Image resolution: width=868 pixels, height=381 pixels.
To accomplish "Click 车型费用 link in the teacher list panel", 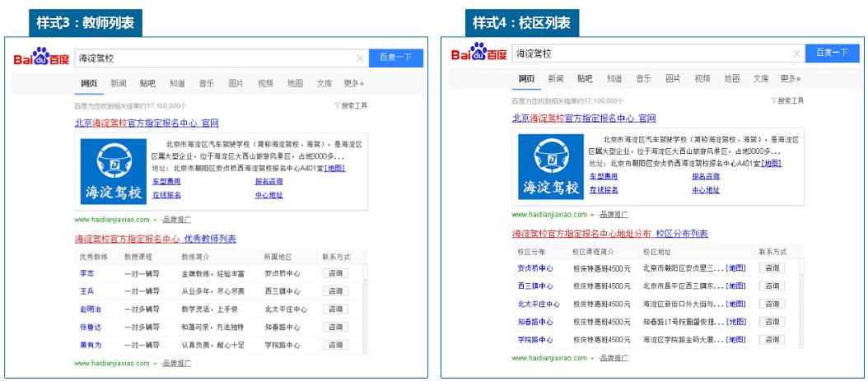I will click(x=166, y=181).
